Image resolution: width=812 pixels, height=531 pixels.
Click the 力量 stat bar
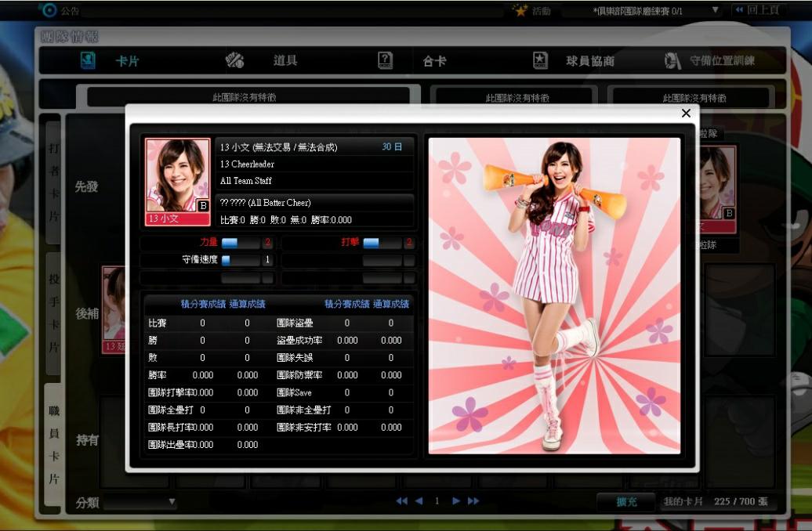[x=240, y=243]
